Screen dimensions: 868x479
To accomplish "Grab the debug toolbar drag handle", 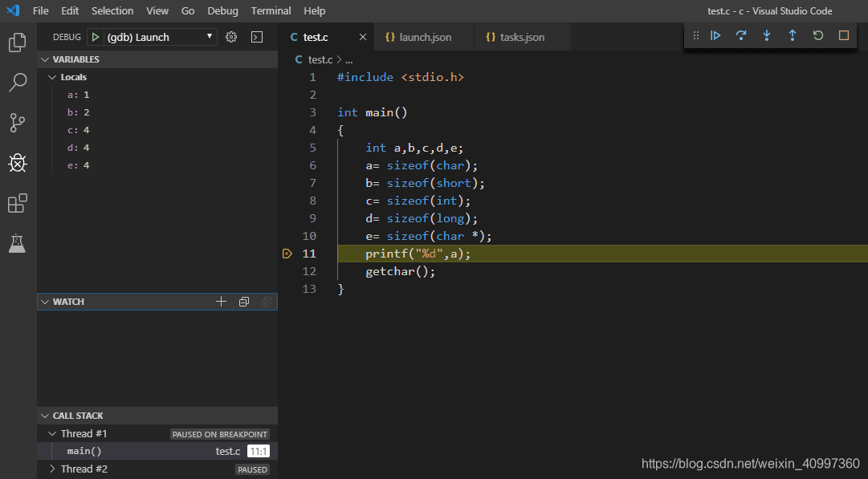I will tap(696, 35).
